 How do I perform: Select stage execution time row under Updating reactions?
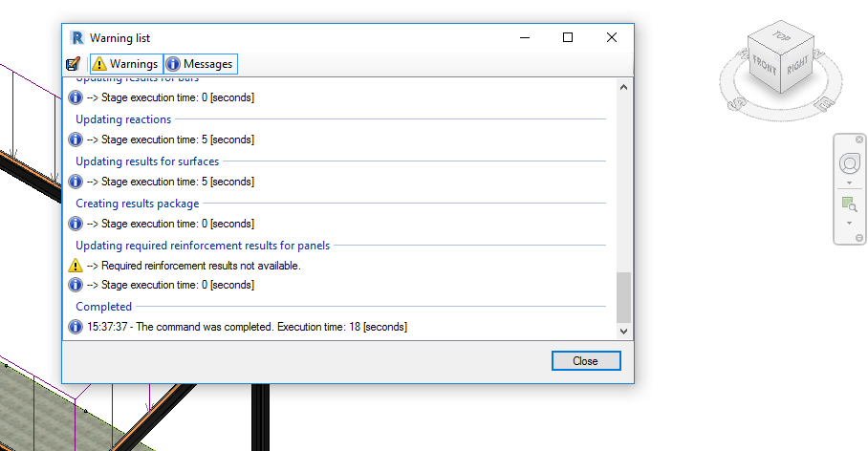click(x=170, y=140)
